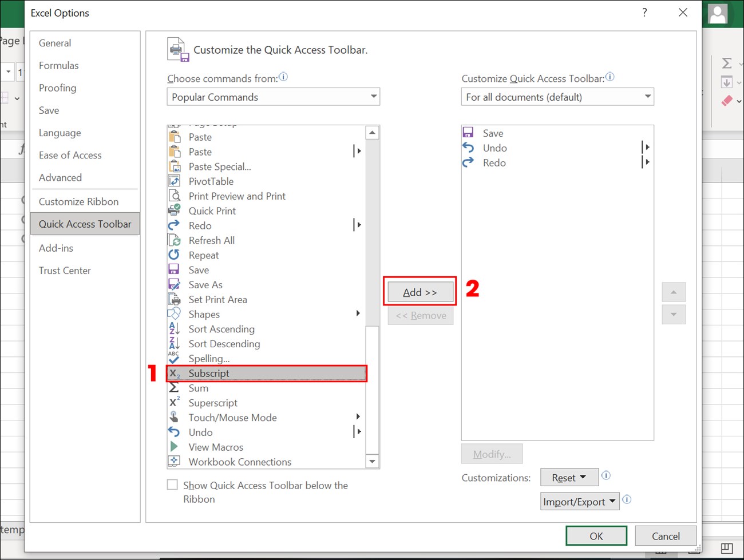The height and width of the screenshot is (560, 744).
Task: Click the OK button
Action: tap(596, 536)
